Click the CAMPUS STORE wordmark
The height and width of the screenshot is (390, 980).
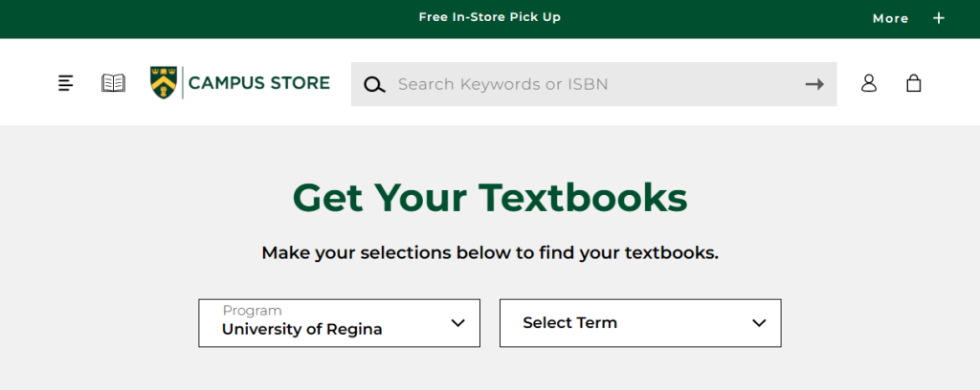coord(258,83)
